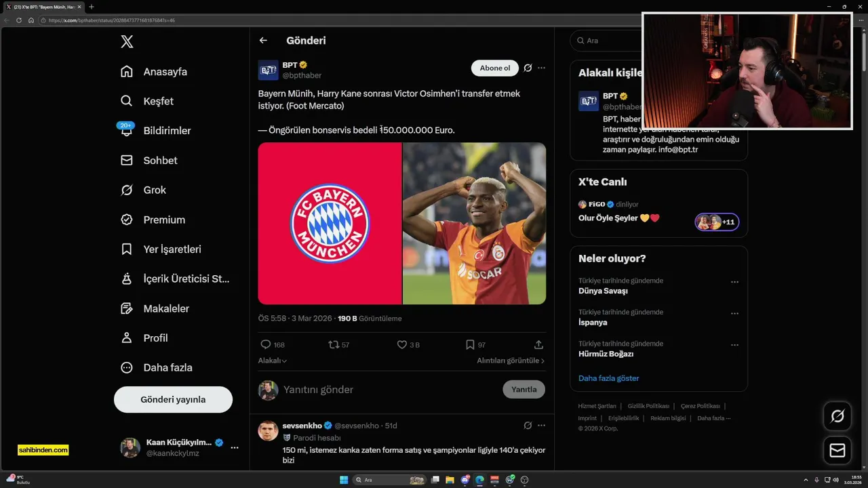Open Hizmet Şartları footer link
Image resolution: width=868 pixels, height=488 pixels.
click(x=597, y=406)
